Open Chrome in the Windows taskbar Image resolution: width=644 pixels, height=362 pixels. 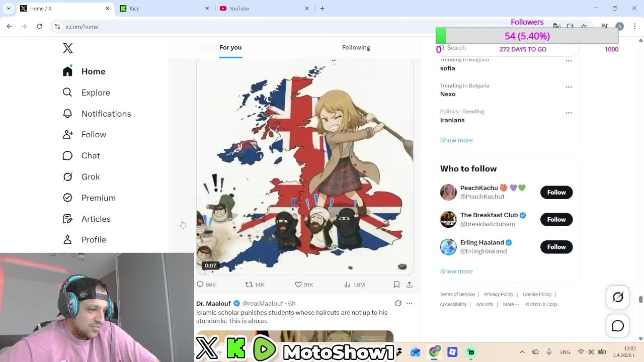tap(434, 352)
